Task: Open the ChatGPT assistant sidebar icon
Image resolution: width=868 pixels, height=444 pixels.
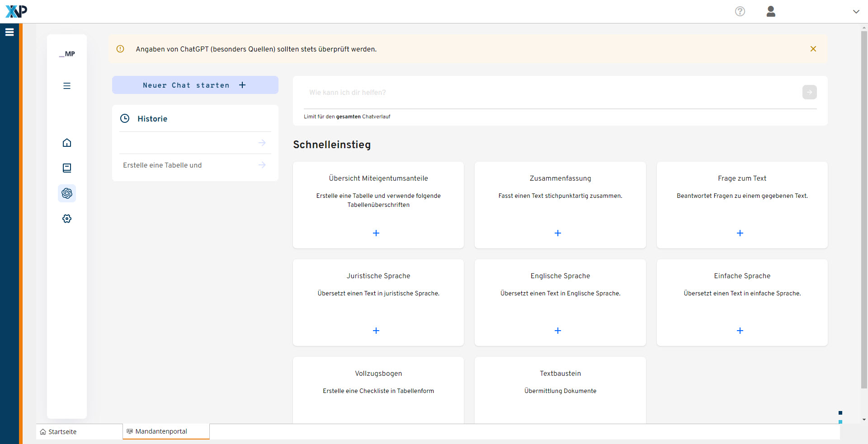Action: pos(67,193)
